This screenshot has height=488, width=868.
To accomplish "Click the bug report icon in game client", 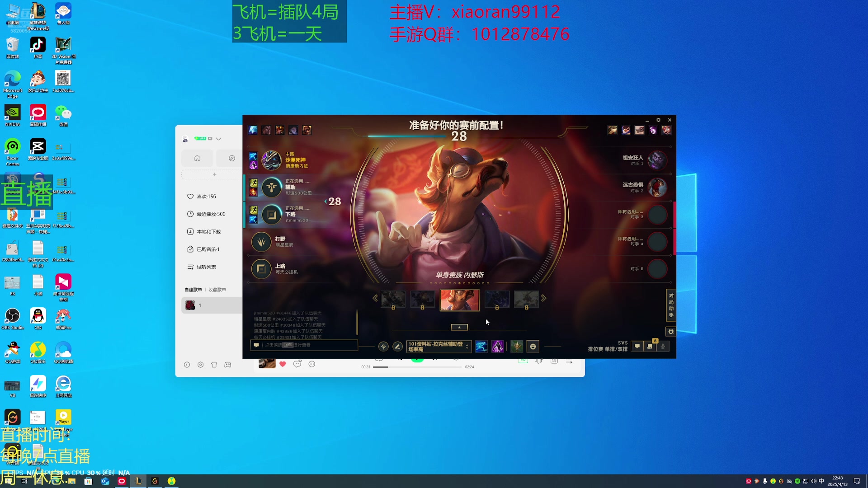I will [671, 332].
